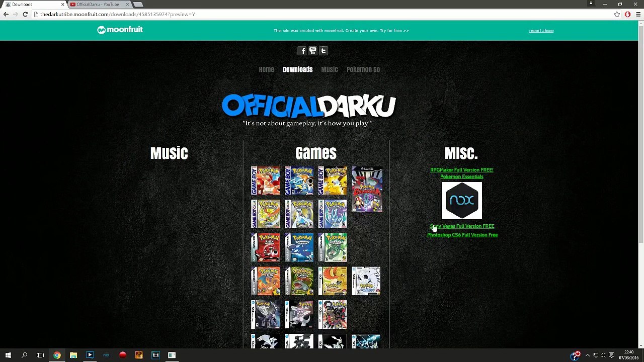
Task: Open File Explorer from the taskbar
Action: click(73, 355)
